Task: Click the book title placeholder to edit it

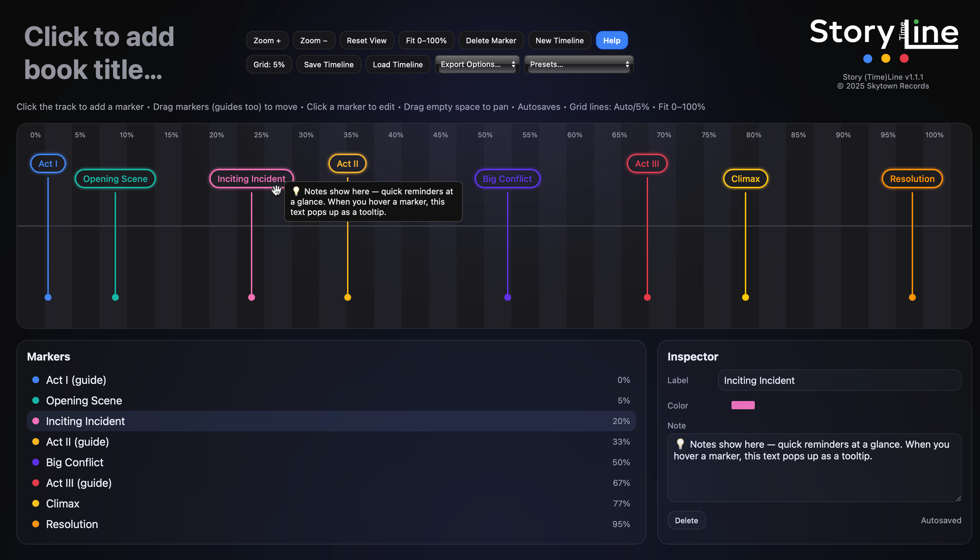Action: [99, 53]
